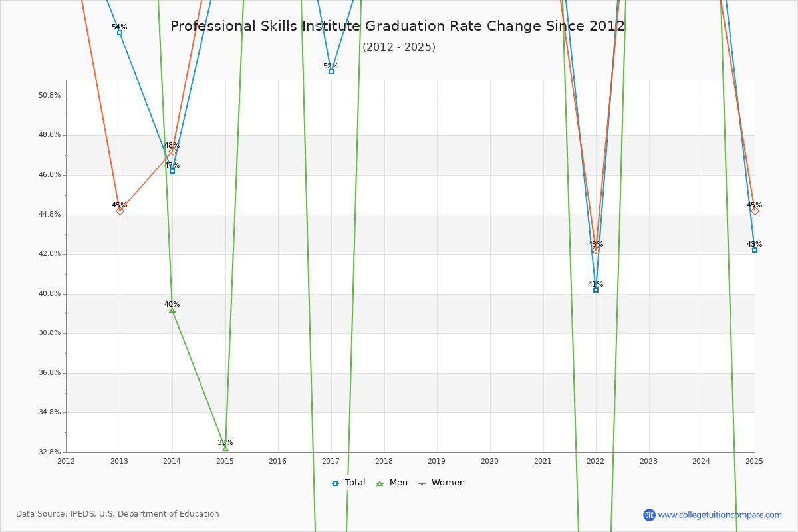Click the 2017 x-axis label
The height and width of the screenshot is (532, 798).
tap(331, 461)
